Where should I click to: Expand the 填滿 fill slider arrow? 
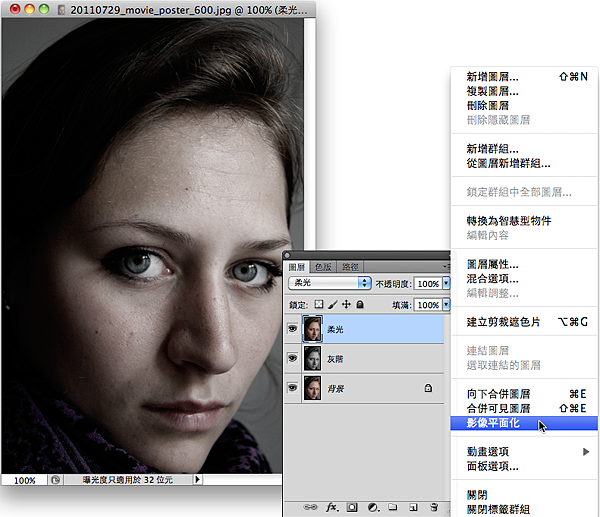[446, 304]
